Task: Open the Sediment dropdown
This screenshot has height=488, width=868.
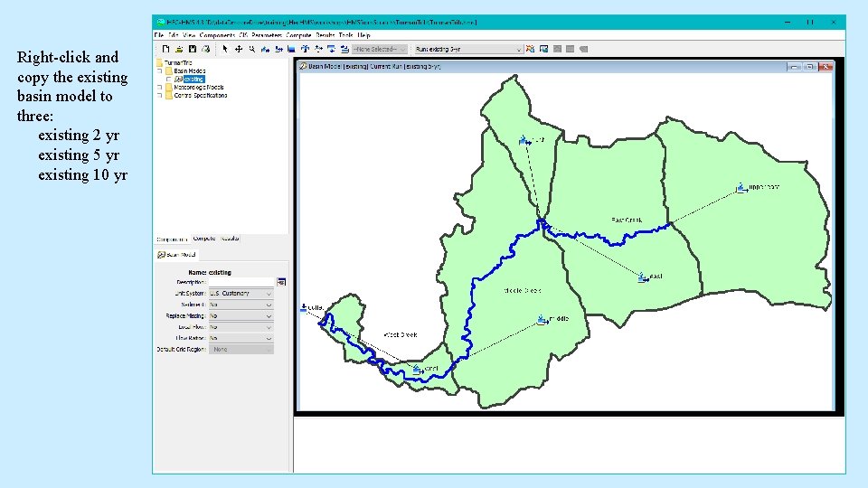Action: pyautogui.click(x=241, y=305)
